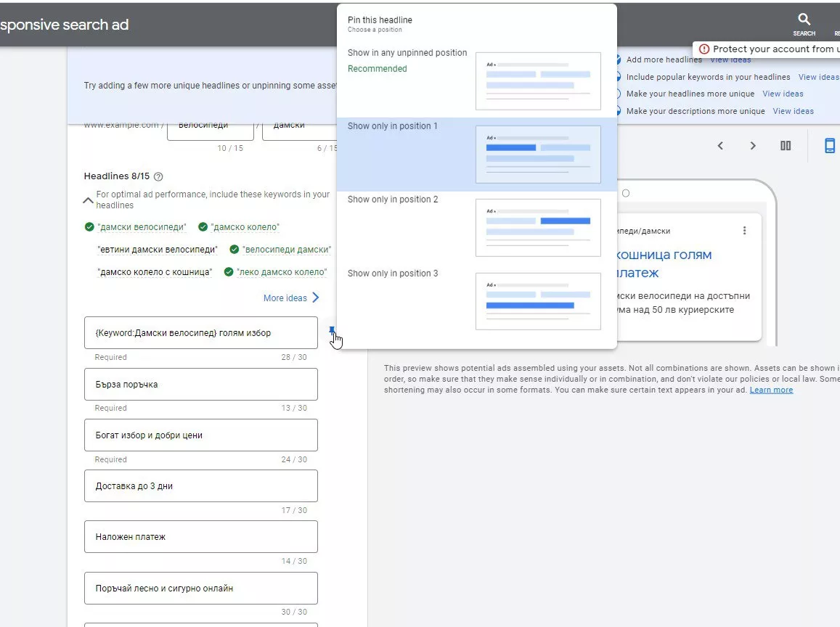The height and width of the screenshot is (627, 840).
Task: Click the pin icon next to first headline
Action: (x=332, y=331)
